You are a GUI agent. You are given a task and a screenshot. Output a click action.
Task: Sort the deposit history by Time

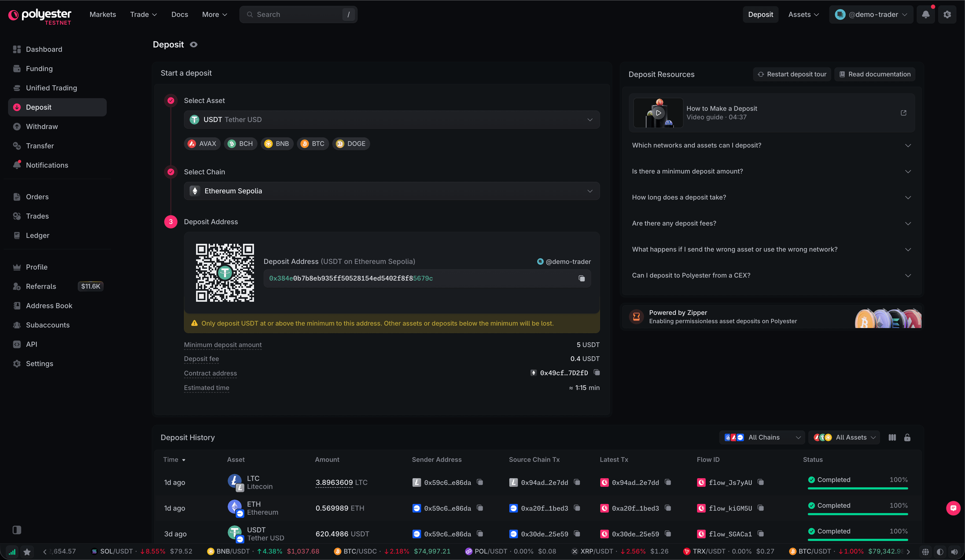[174, 460]
